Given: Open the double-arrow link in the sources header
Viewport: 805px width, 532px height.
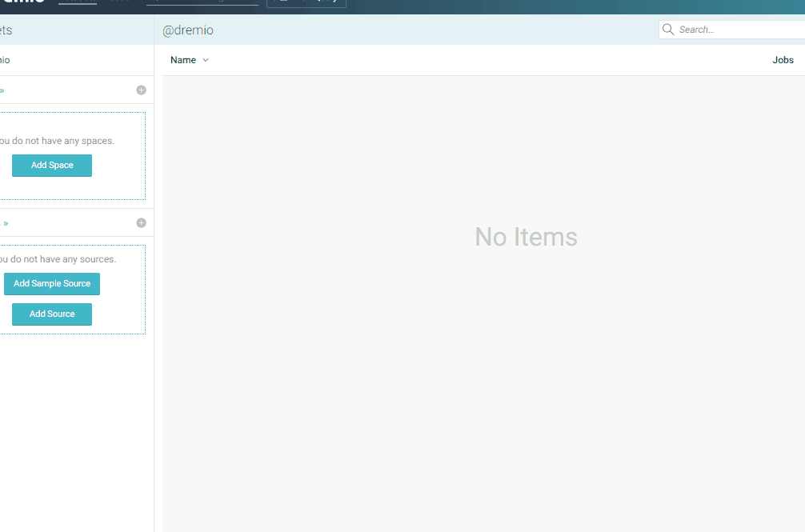Looking at the screenshot, I should pyautogui.click(x=6, y=223).
